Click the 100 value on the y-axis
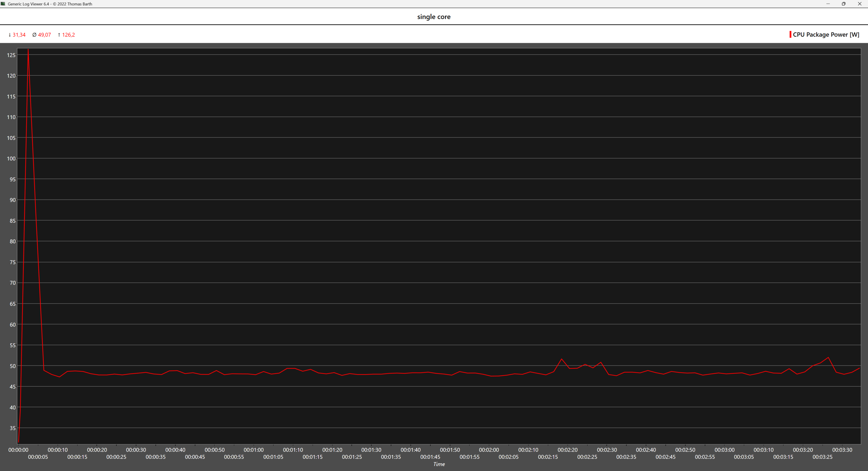The height and width of the screenshot is (471, 868). (x=11, y=158)
